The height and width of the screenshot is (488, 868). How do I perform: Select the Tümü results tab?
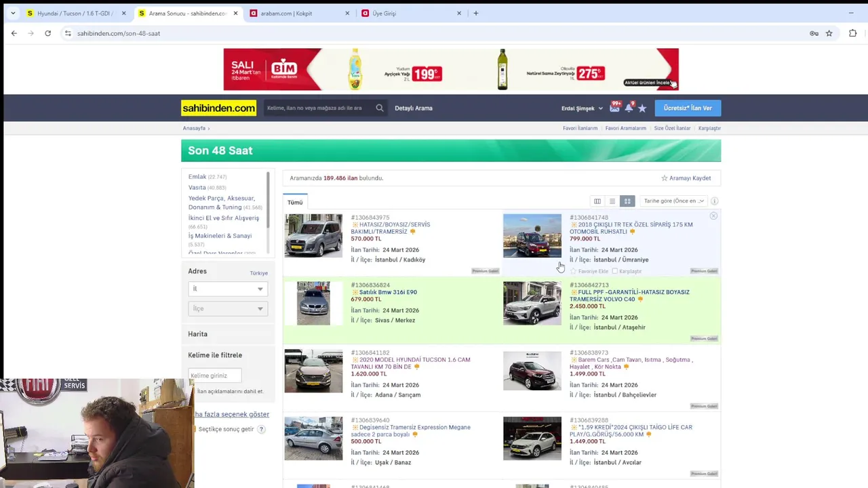295,202
